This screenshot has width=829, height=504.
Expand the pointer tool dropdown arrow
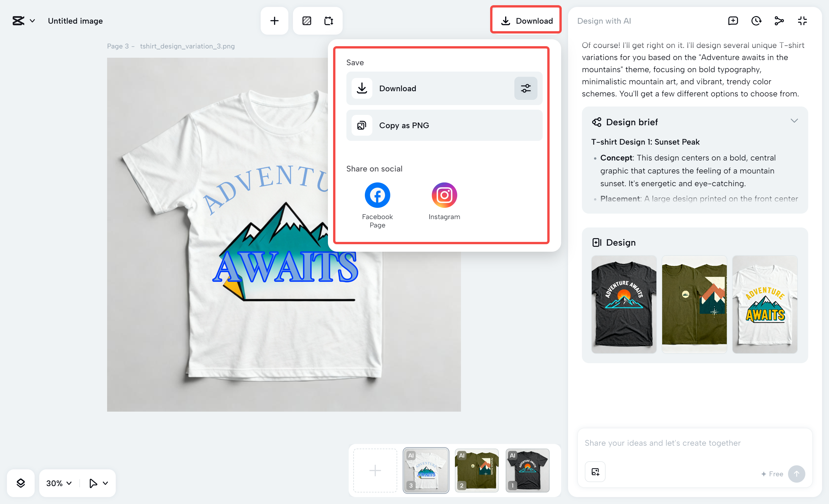(105, 483)
